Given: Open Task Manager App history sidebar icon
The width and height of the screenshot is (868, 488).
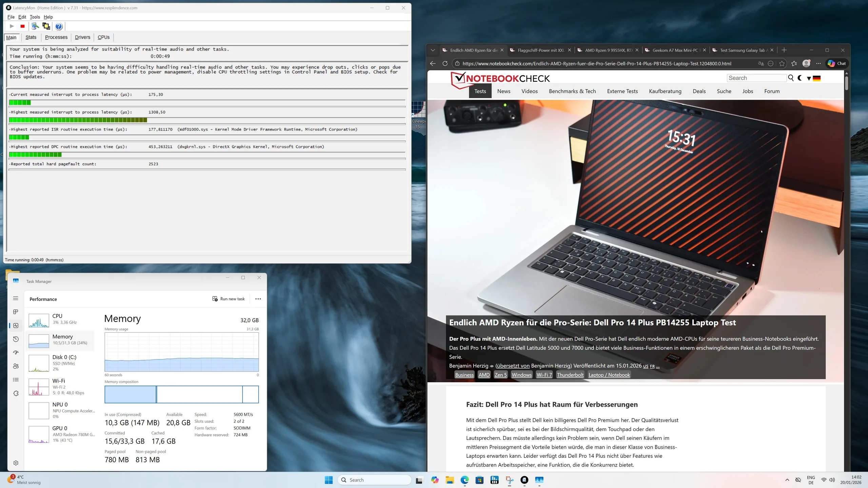Looking at the screenshot, I should pyautogui.click(x=16, y=339).
